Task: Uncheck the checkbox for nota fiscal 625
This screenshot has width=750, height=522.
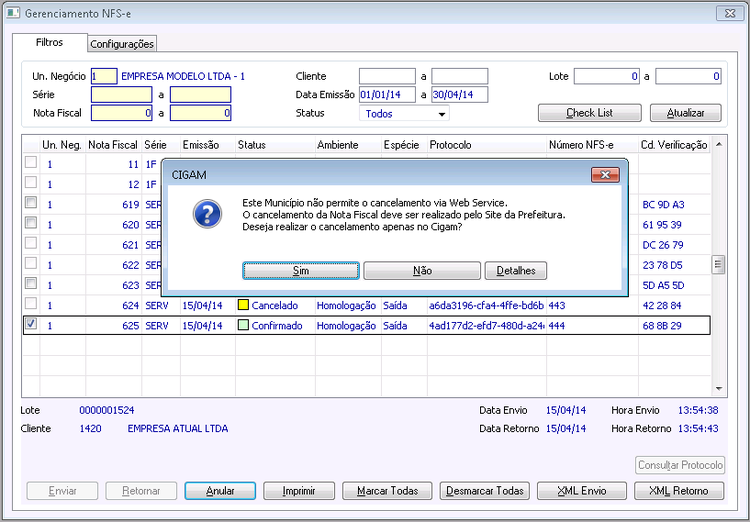Action: pyautogui.click(x=31, y=324)
